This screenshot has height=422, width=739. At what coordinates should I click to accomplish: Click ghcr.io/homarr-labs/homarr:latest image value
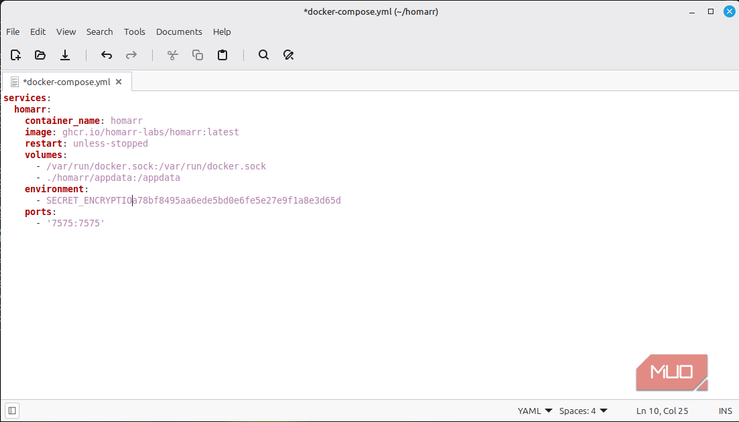click(150, 132)
